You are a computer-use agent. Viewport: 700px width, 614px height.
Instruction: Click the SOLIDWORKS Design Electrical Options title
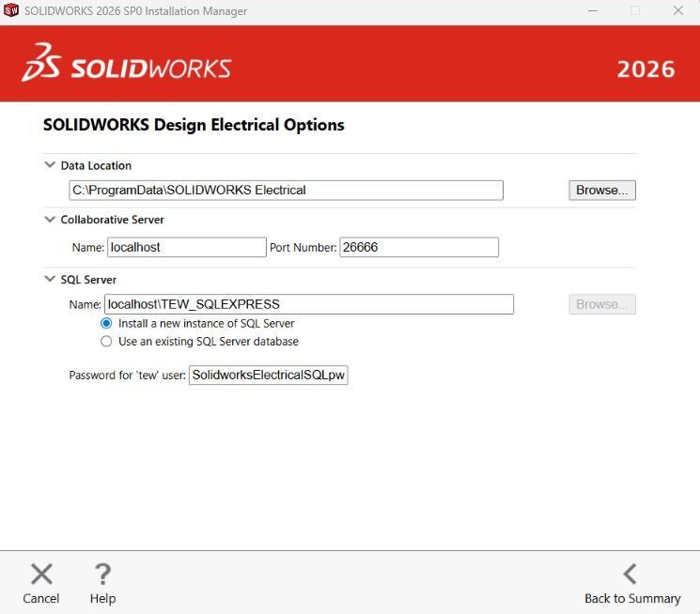pyautogui.click(x=194, y=125)
